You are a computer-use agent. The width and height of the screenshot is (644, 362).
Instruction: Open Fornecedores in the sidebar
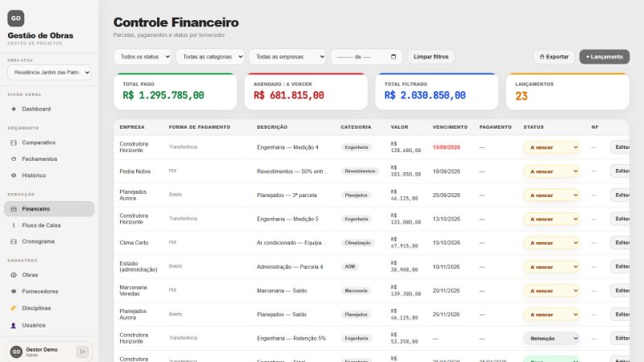tap(49, 291)
